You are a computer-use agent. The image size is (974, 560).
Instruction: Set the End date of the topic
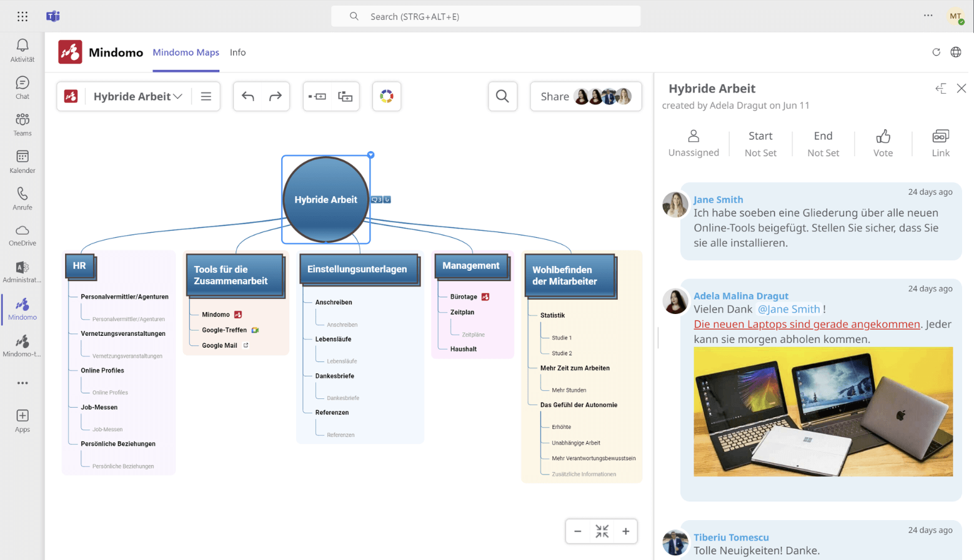point(823,143)
